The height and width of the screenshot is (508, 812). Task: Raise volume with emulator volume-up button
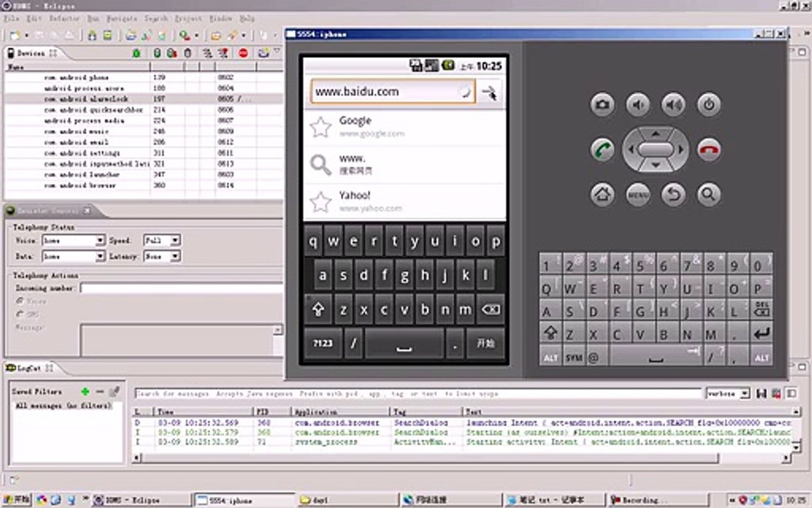pyautogui.click(x=673, y=104)
